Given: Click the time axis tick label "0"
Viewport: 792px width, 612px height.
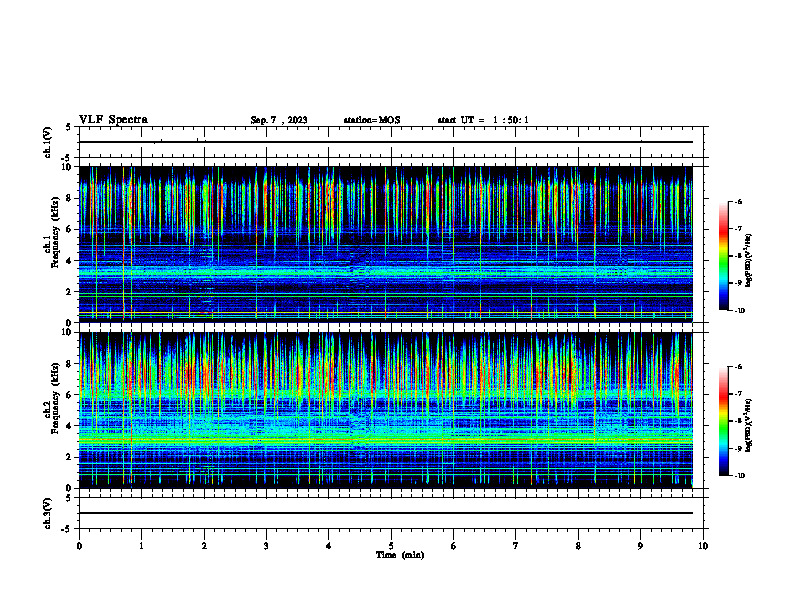Looking at the screenshot, I should click(79, 546).
